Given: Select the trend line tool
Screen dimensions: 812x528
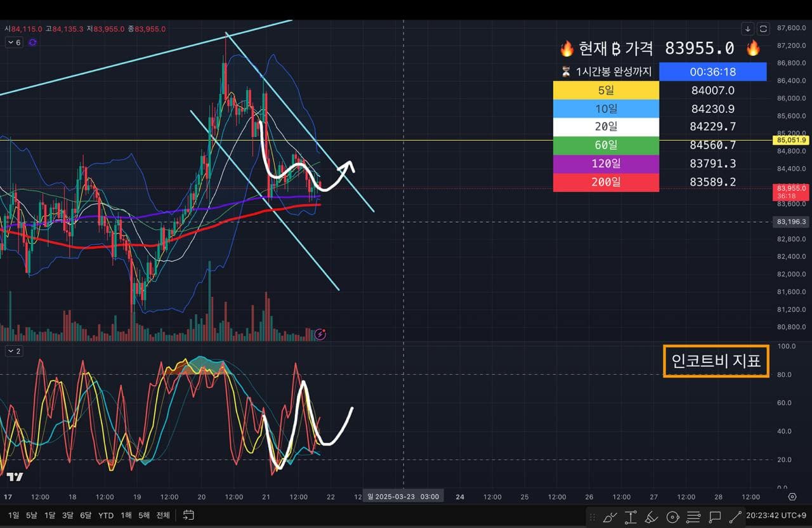Looking at the screenshot, I should (x=736, y=517).
